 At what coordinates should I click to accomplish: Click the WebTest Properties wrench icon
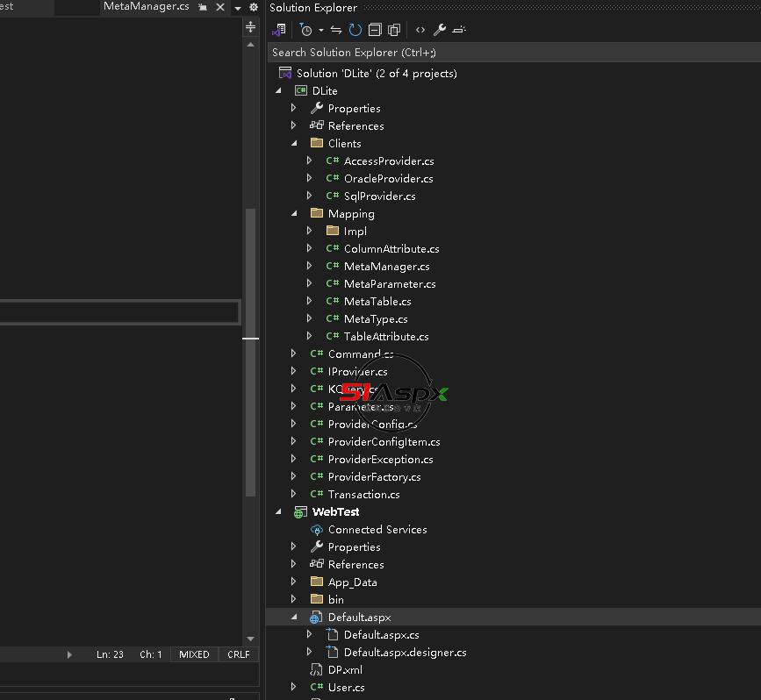click(x=317, y=546)
